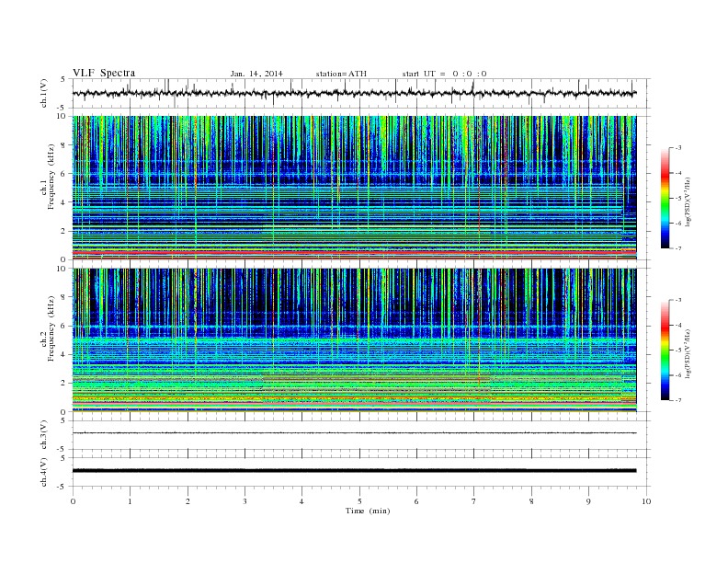The height and width of the screenshot is (563, 728).
Task: Click the ch.1 waveform trace plot
Action: coord(354,93)
